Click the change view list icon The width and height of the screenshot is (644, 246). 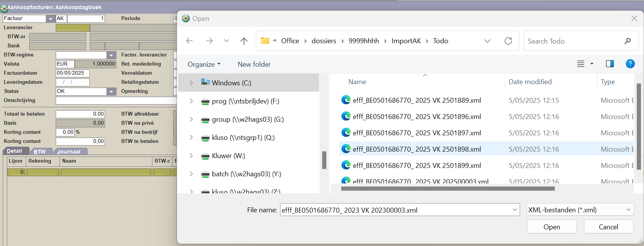(x=581, y=64)
